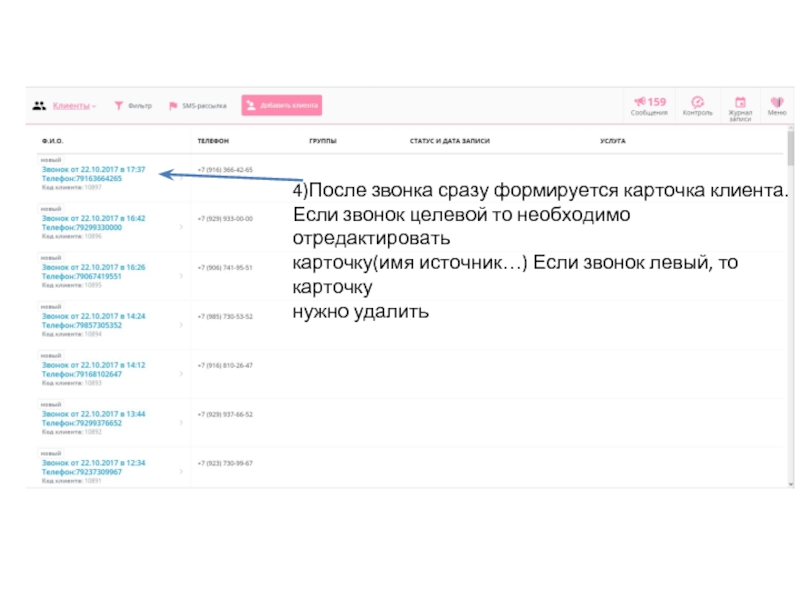Open client Звонок от 22.10.2017 в 16:26

coord(93,267)
